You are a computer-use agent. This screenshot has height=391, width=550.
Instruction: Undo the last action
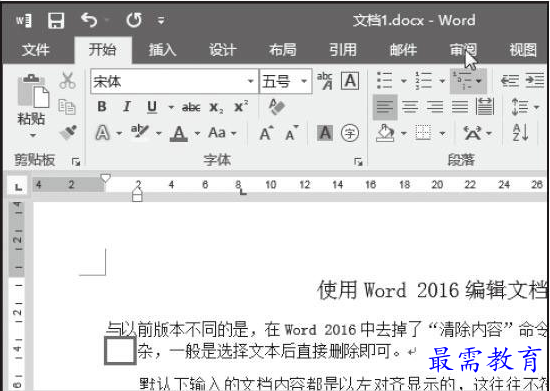89,20
